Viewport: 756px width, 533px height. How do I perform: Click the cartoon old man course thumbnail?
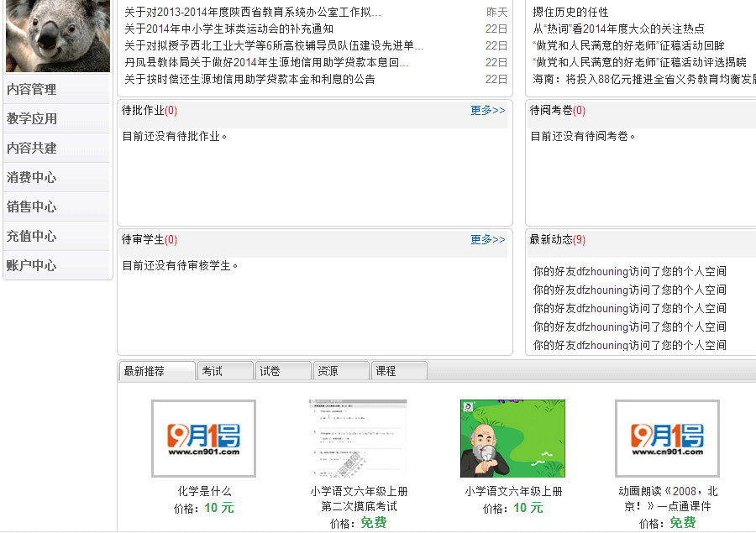(512, 438)
